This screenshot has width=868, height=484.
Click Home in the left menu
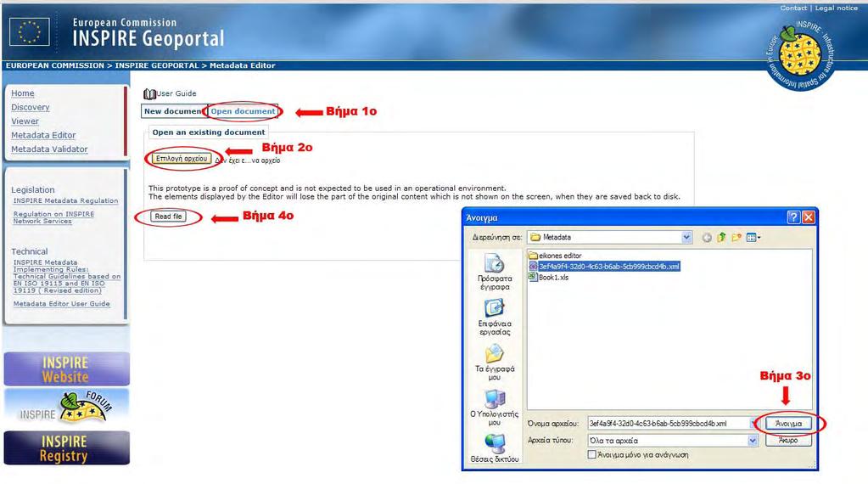point(23,93)
